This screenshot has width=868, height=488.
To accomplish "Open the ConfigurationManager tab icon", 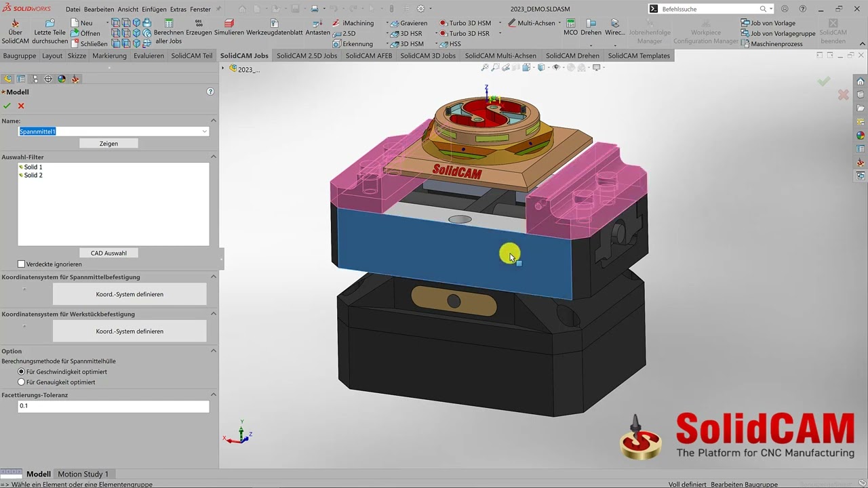I will pos(35,79).
